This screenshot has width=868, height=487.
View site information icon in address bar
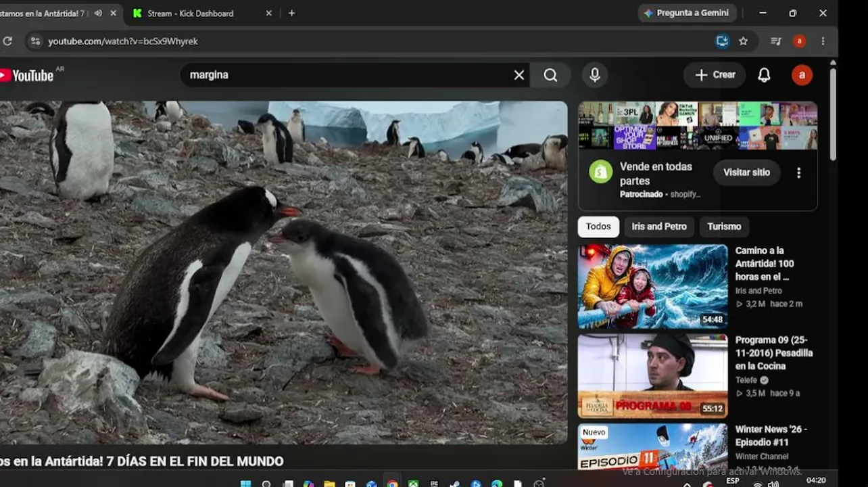(36, 41)
